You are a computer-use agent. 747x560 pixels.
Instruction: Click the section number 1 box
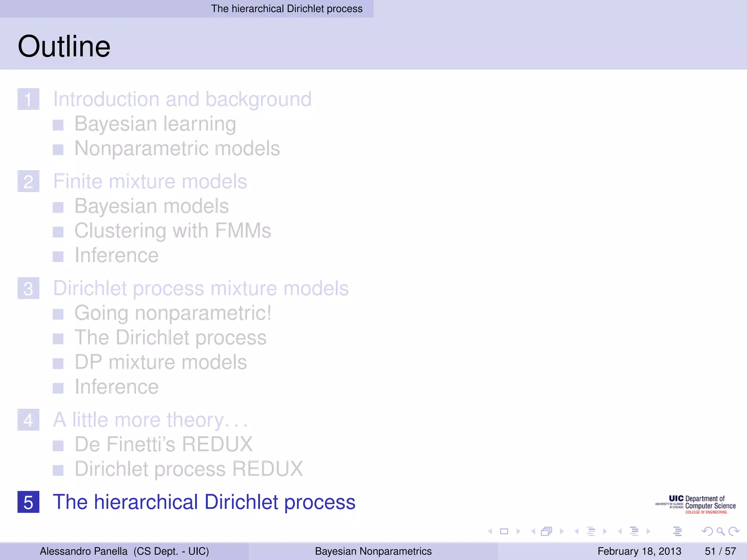[x=28, y=99]
